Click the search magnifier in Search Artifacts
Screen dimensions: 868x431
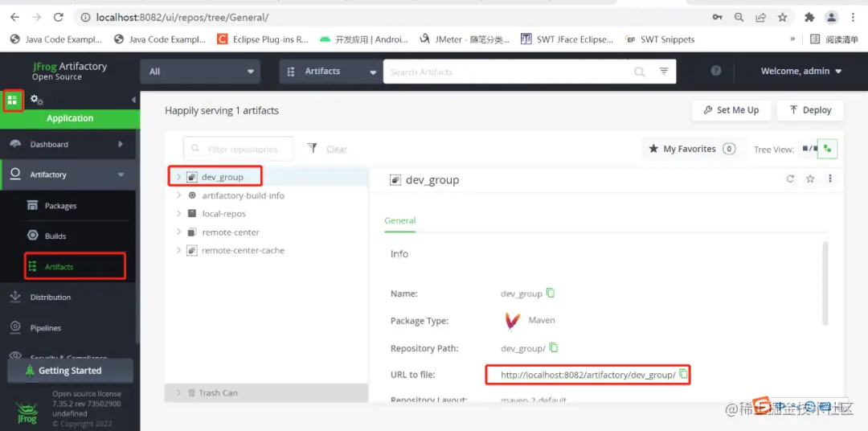640,72
